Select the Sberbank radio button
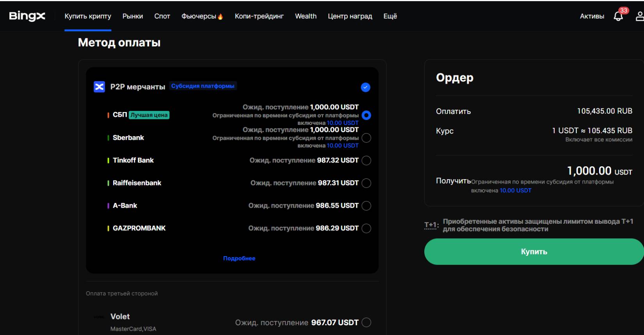The image size is (644, 335). click(x=366, y=138)
